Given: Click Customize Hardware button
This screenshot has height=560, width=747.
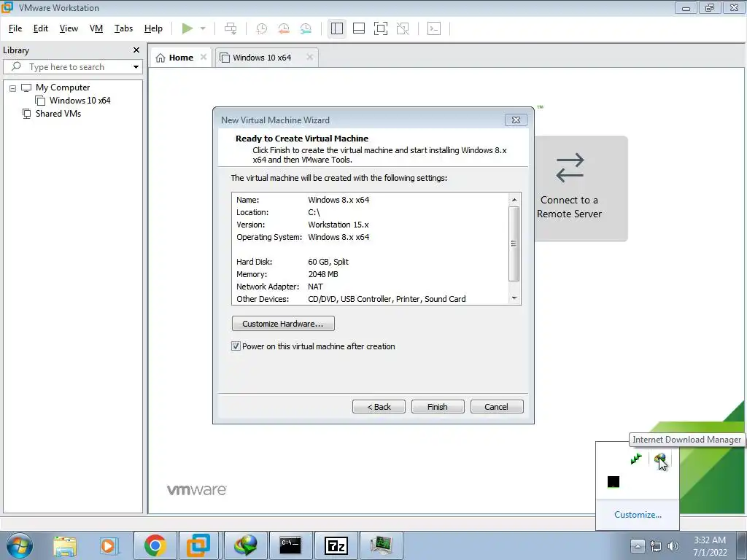Looking at the screenshot, I should (x=283, y=324).
